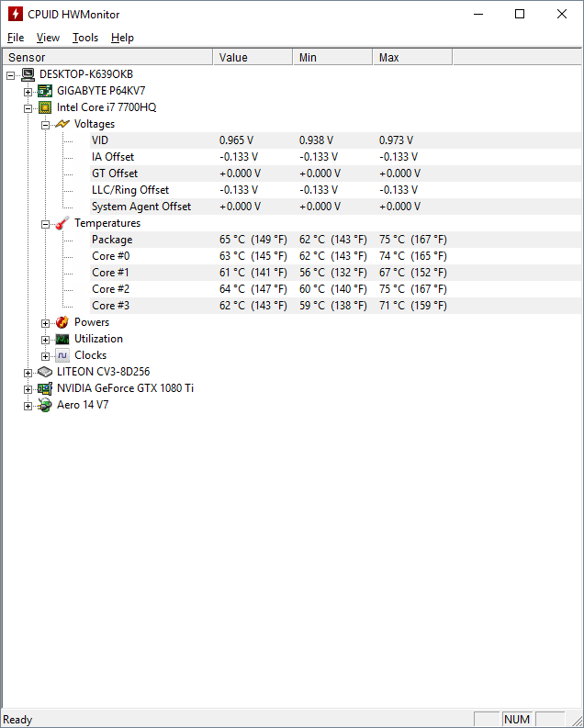Select the Core #0 temperature row label

110,256
